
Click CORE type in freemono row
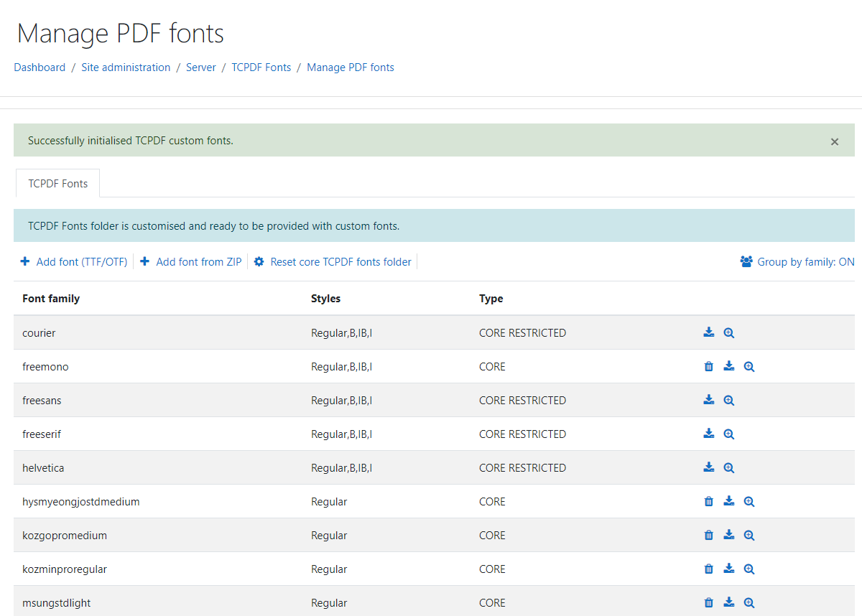click(x=492, y=367)
